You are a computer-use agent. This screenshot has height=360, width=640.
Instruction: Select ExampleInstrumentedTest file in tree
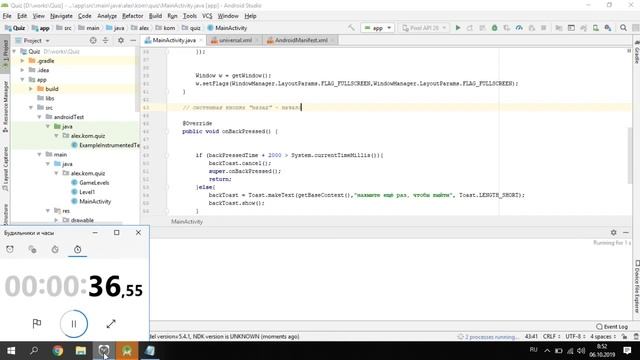105,145
